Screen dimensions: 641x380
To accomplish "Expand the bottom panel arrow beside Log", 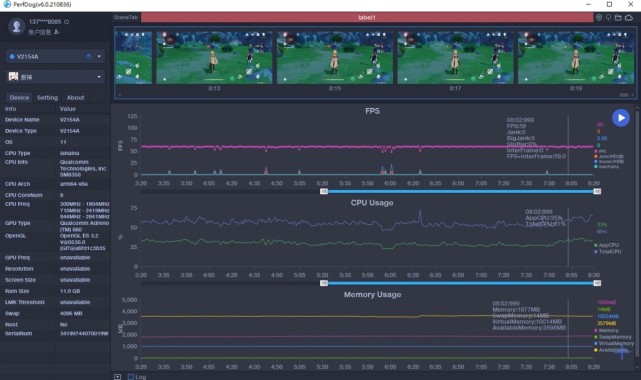I will pyautogui.click(x=117, y=377).
